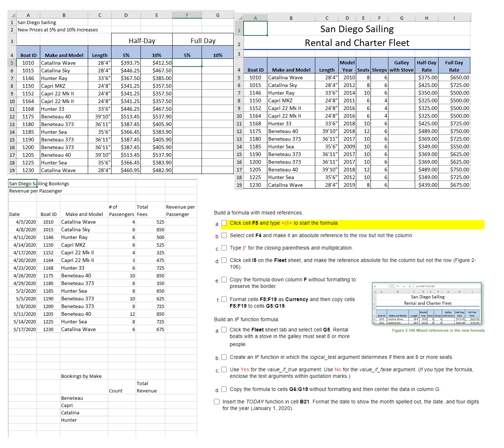Check step b about absolute row reference
The image size is (504, 448).
click(x=224, y=235)
